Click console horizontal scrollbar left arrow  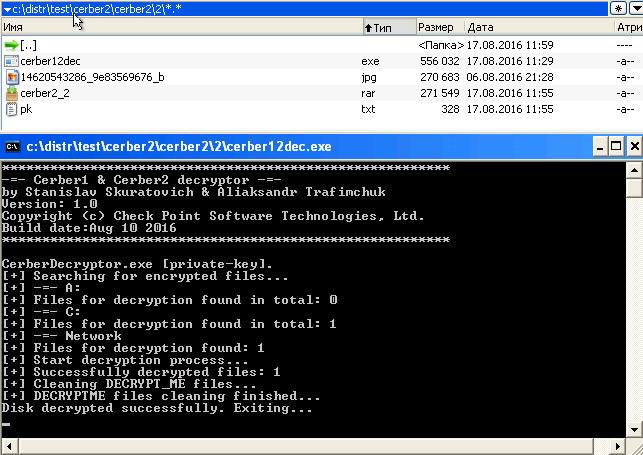point(9,446)
